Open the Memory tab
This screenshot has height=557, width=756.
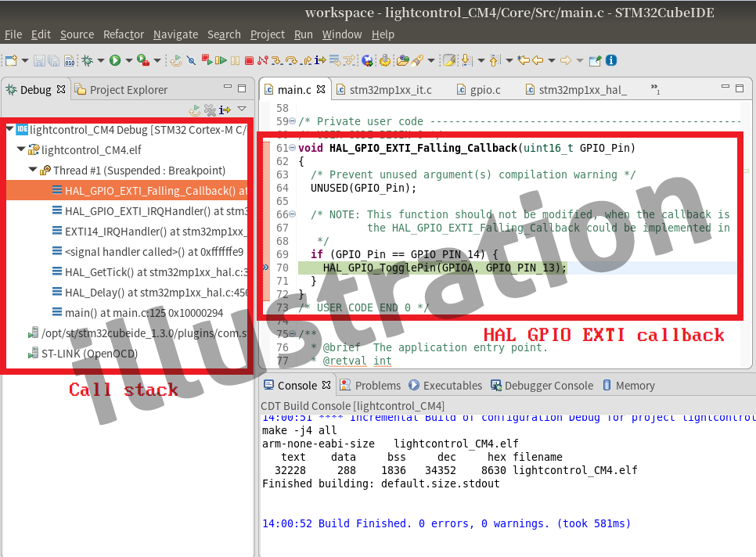(x=628, y=386)
